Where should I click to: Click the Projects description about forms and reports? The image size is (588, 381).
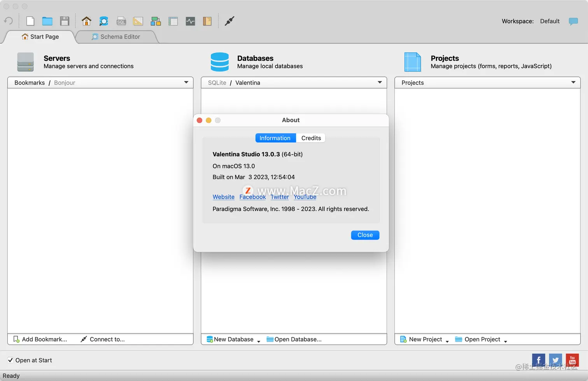coord(491,66)
